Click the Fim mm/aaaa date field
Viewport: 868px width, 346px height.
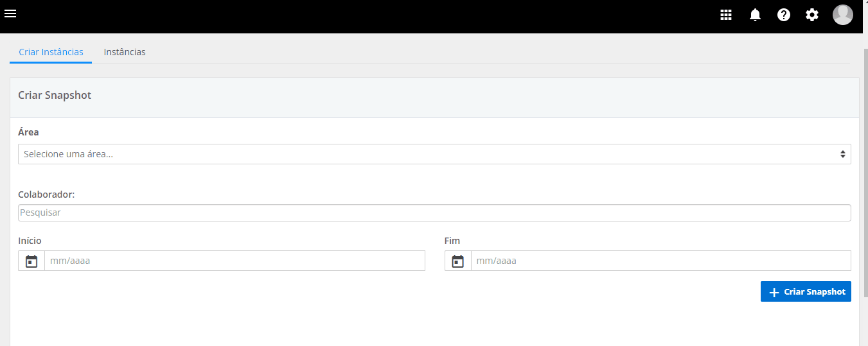[x=660, y=261]
